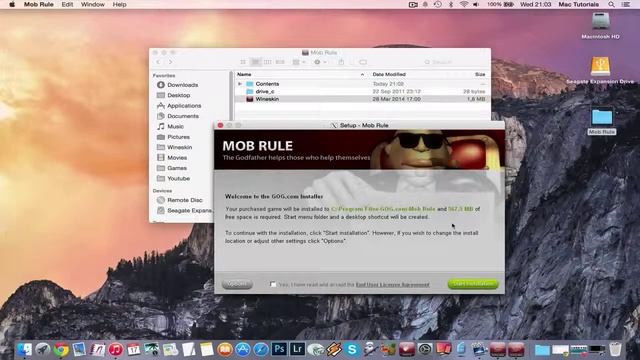Open Finder from the Dock
The width and height of the screenshot is (640, 360).
click(24, 349)
